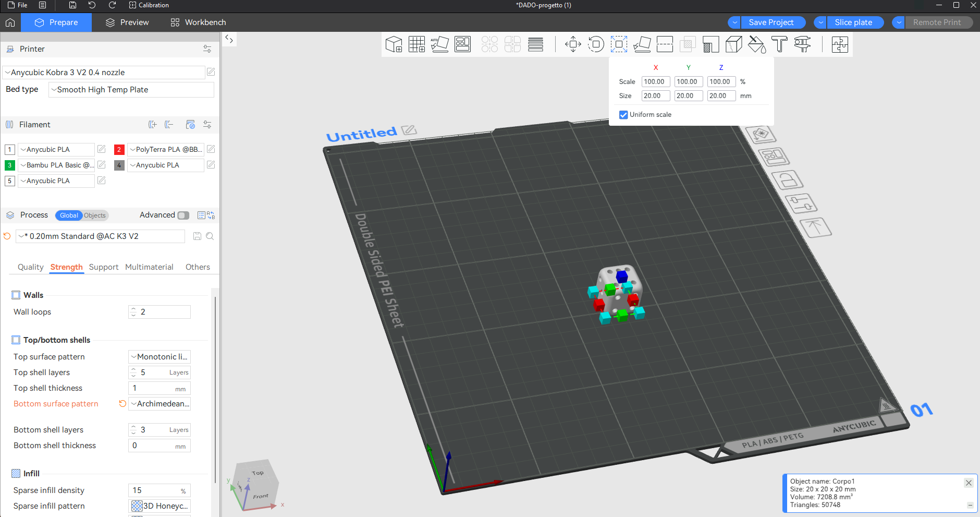Click the undo icon in title bar
The width and height of the screenshot is (980, 517).
click(x=92, y=5)
